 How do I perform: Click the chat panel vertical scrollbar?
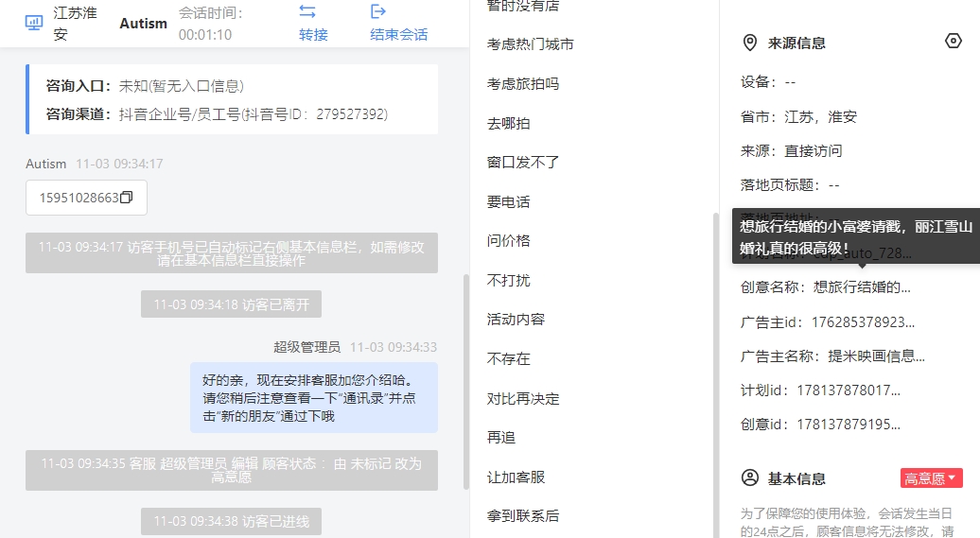465,382
